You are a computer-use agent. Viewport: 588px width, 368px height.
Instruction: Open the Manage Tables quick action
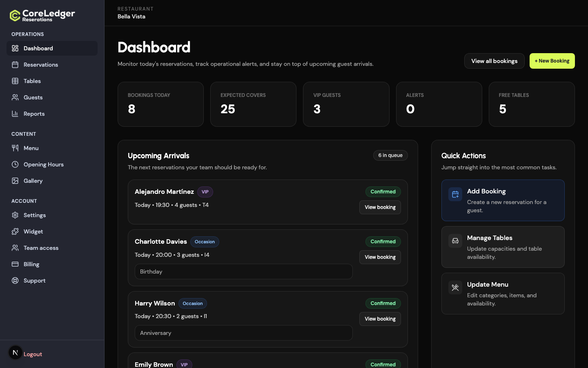point(503,247)
